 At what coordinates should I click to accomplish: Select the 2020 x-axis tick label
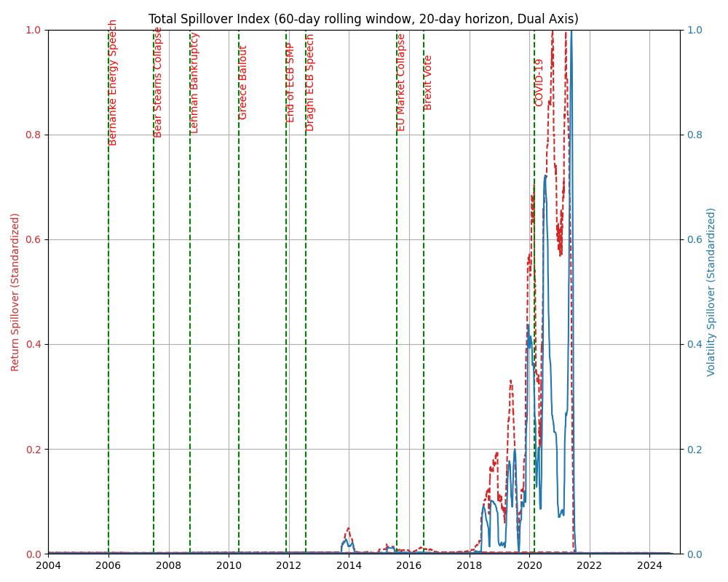pyautogui.click(x=530, y=565)
